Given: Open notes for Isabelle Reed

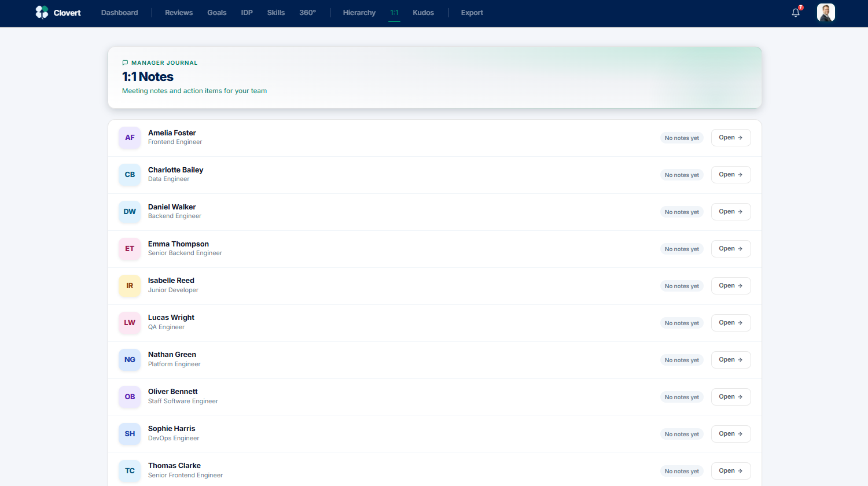Looking at the screenshot, I should click(x=731, y=286).
